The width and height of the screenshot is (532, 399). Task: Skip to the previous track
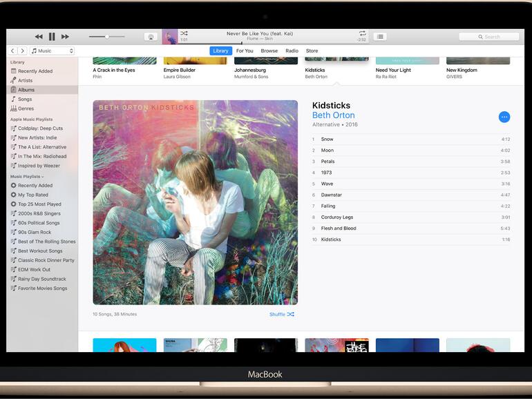pyautogui.click(x=39, y=37)
